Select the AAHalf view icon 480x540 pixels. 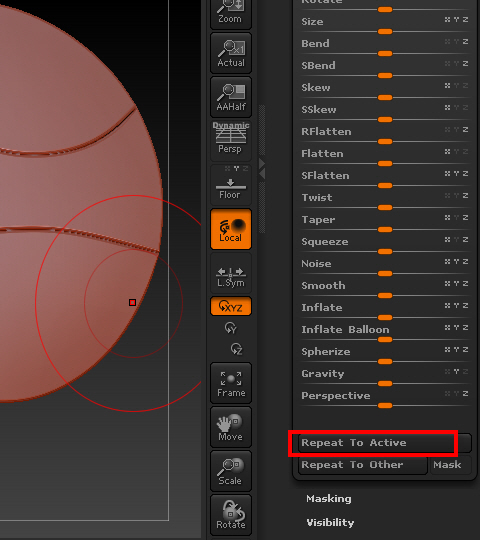231,97
